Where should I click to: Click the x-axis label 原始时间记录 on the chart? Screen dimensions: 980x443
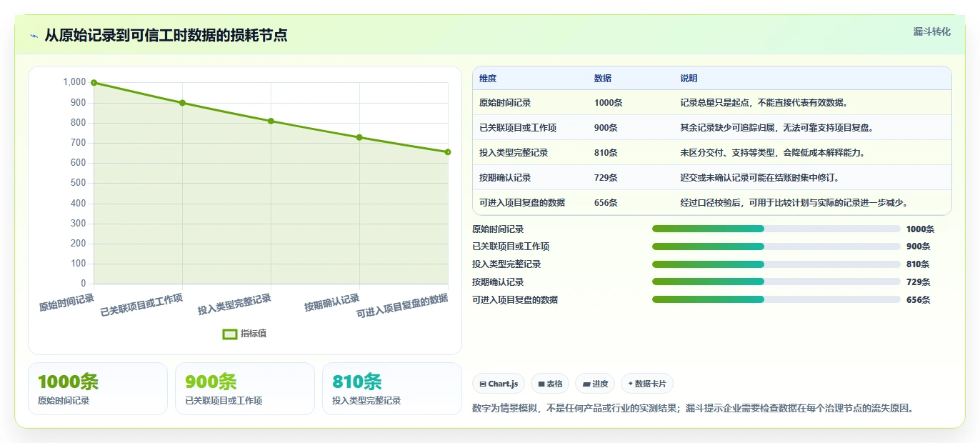(x=66, y=303)
